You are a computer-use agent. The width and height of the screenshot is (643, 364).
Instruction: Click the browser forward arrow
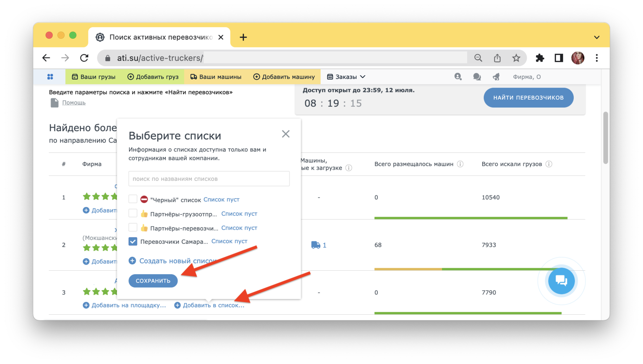65,58
